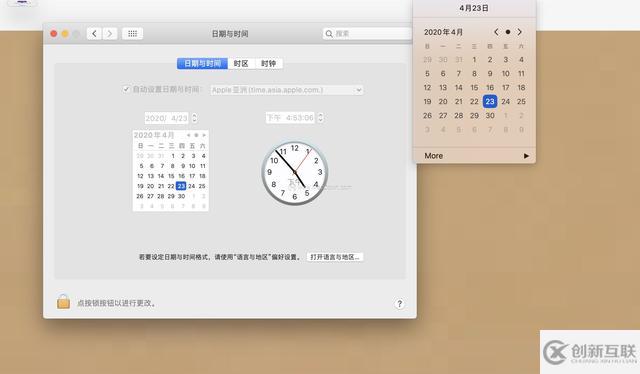This screenshot has height=374, width=640.
Task: Go to previous month in popup calendar
Action: [x=496, y=32]
